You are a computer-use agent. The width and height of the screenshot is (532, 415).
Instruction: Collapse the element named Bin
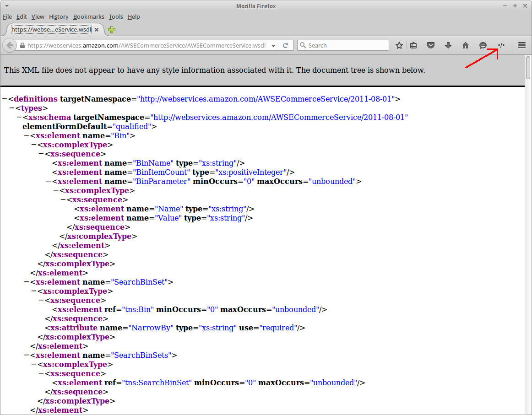point(27,135)
